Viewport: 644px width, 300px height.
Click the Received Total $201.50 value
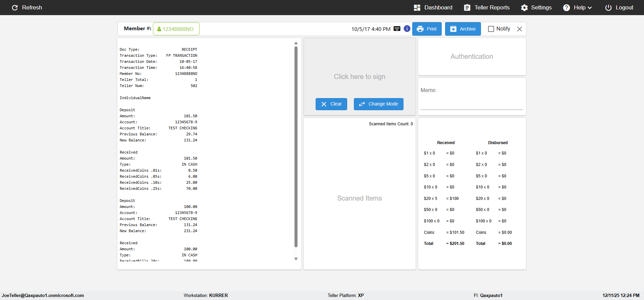(x=455, y=244)
